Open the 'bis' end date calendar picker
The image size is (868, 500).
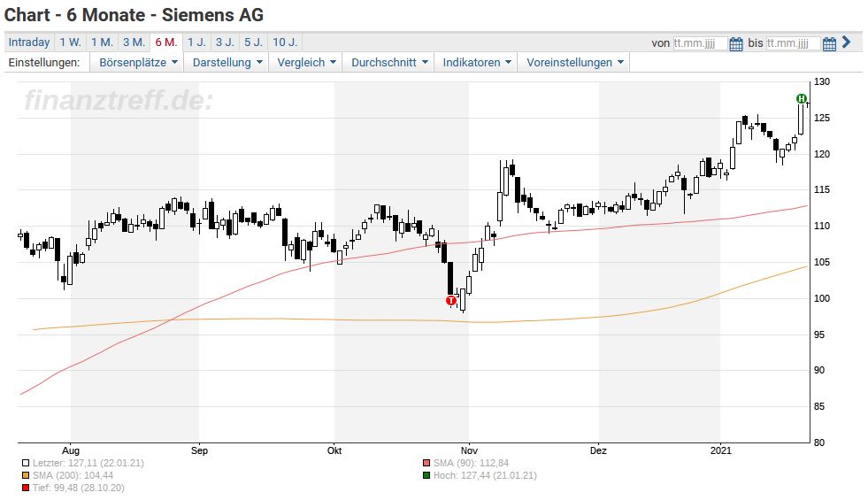[829, 43]
